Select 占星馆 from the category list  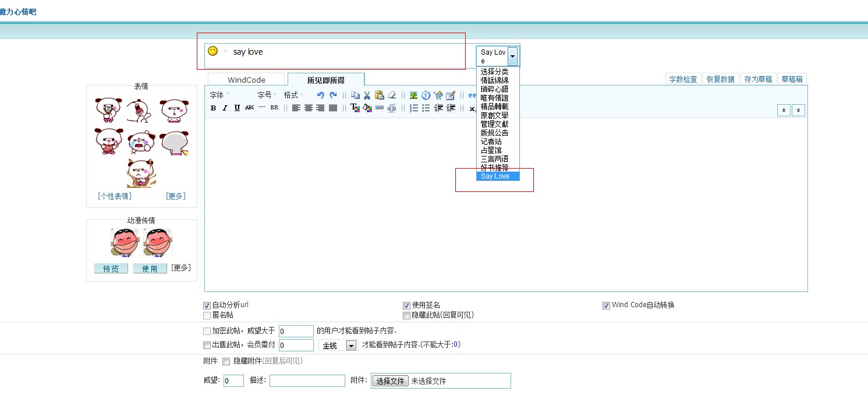click(491, 150)
